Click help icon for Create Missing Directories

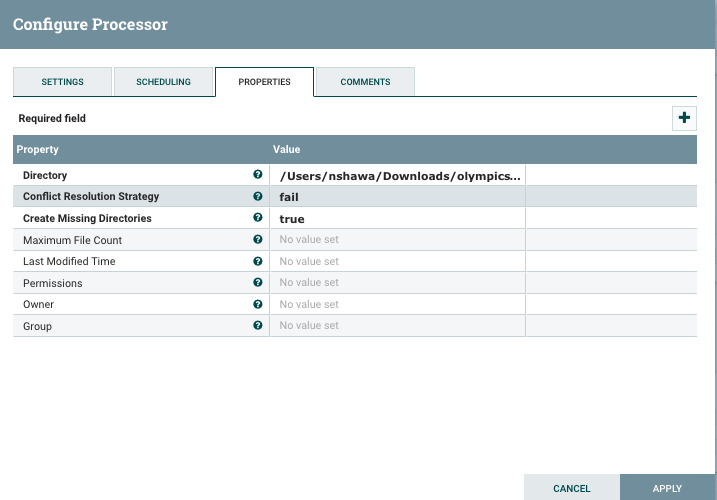(x=258, y=218)
